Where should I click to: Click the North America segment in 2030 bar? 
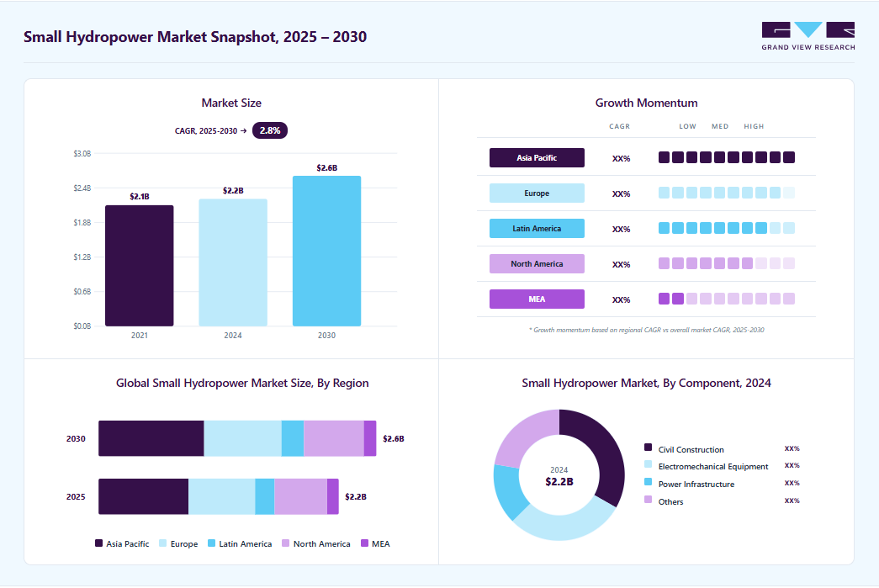(334, 438)
